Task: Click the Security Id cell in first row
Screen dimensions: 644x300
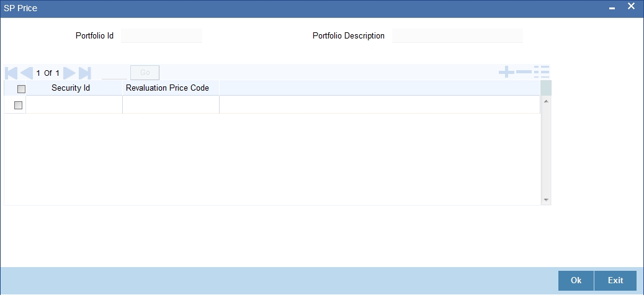Action: (74, 105)
